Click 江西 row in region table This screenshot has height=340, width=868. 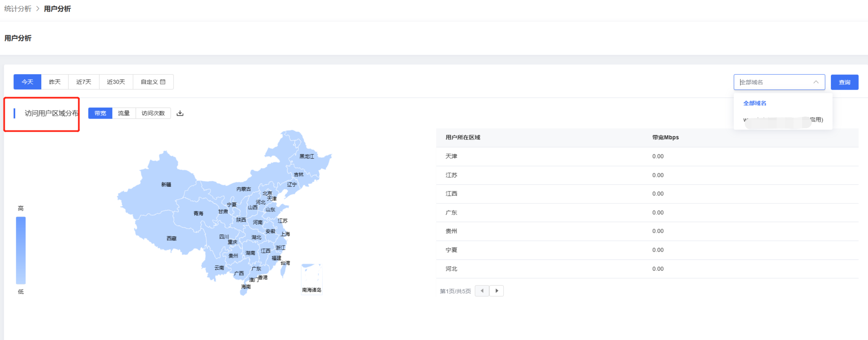[x=647, y=194]
